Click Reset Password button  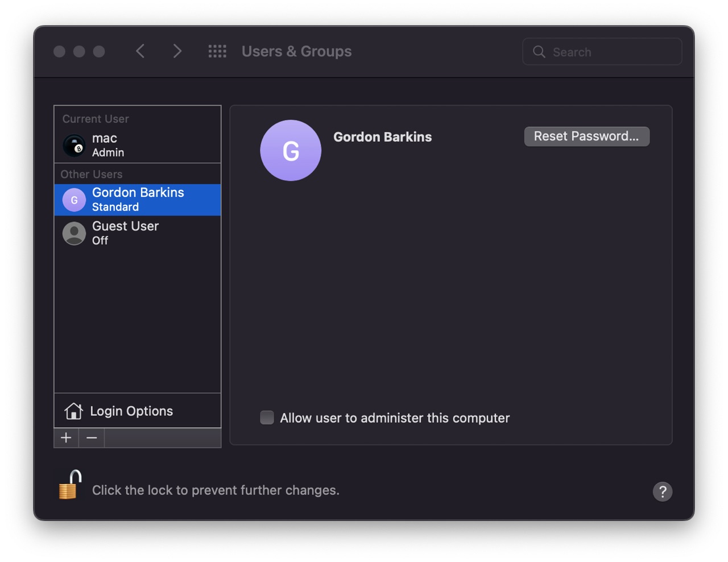(x=587, y=137)
